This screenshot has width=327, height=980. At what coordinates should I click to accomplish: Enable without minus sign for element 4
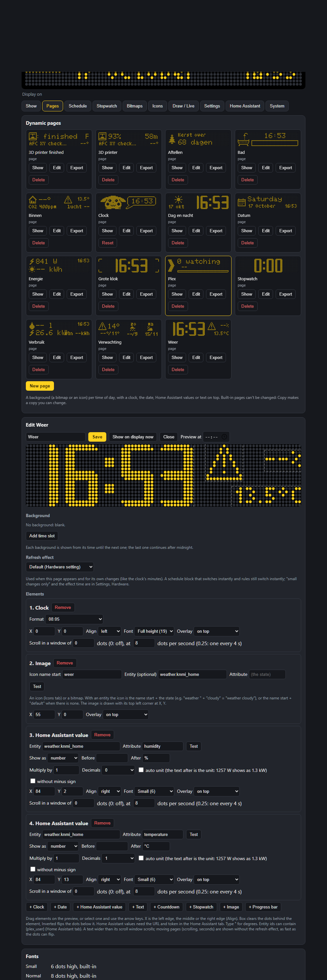(33, 869)
